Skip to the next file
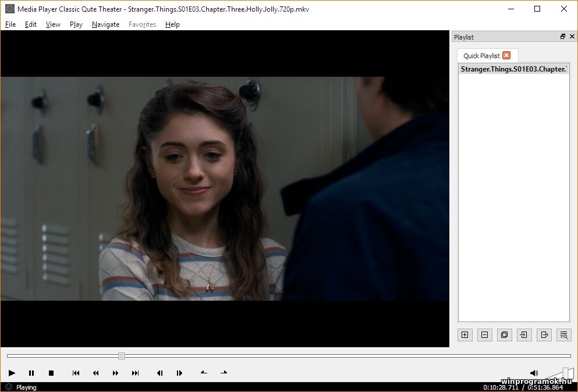The image size is (578, 392). point(135,373)
